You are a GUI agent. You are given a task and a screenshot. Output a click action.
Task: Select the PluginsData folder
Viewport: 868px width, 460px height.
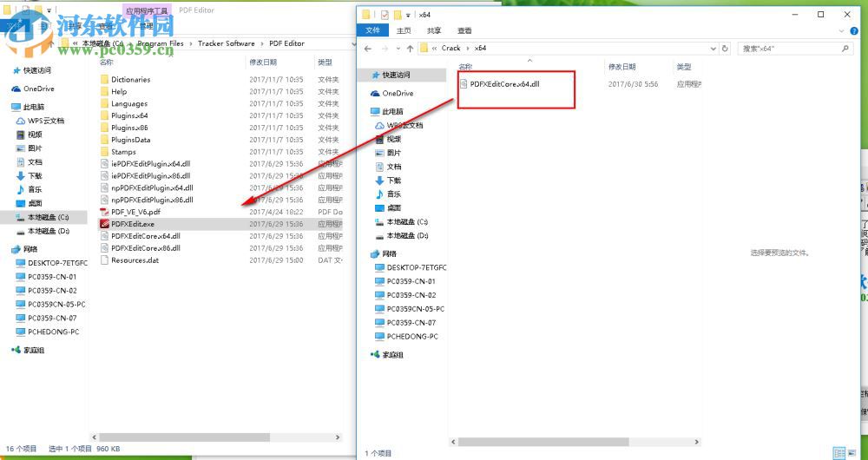pos(130,140)
